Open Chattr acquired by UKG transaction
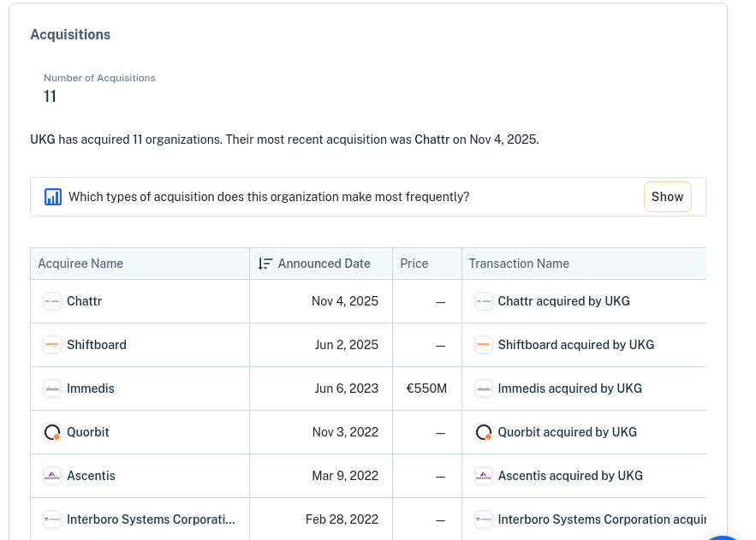Viewport: 756px width, 540px height. [x=563, y=301]
